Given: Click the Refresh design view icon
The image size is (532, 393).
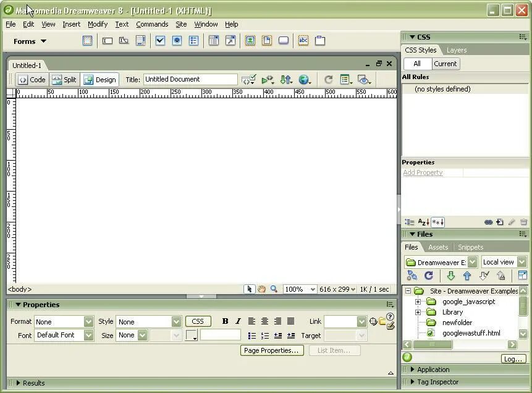Looking at the screenshot, I should coord(328,80).
